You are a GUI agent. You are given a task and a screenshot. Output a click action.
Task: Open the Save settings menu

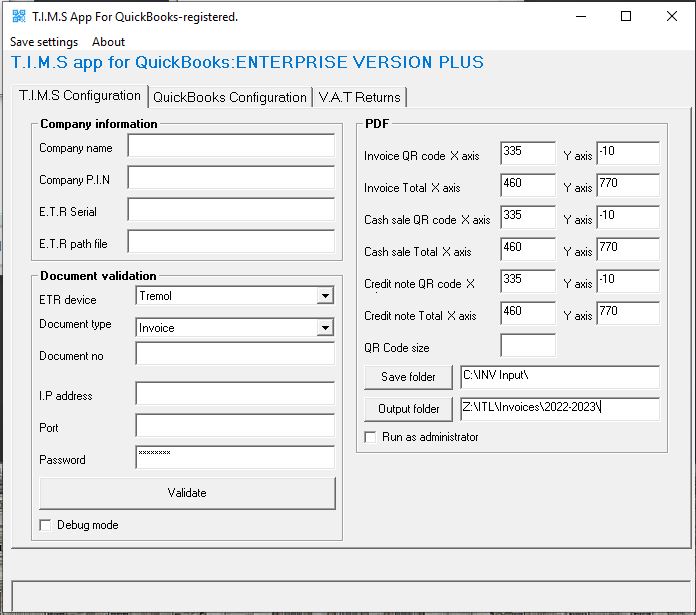tap(44, 42)
